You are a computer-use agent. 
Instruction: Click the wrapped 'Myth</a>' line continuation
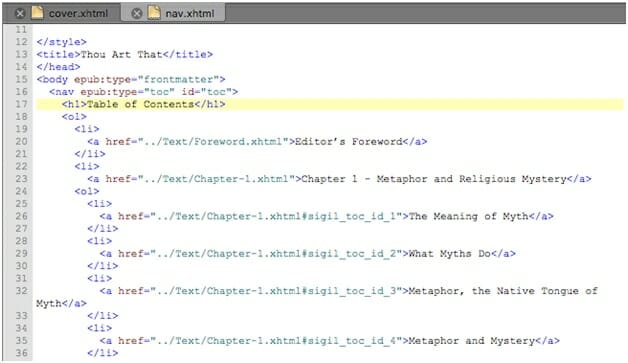click(61, 303)
